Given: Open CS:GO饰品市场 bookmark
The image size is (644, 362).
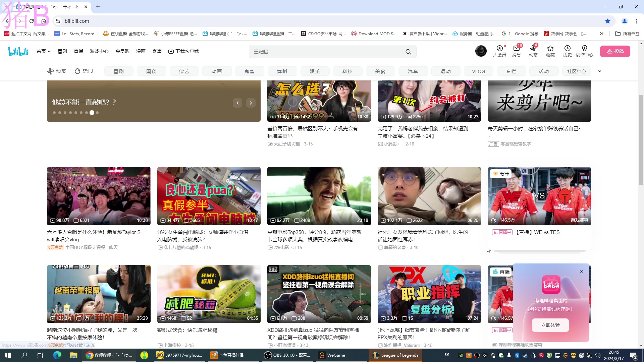Looking at the screenshot, I should [x=323, y=34].
